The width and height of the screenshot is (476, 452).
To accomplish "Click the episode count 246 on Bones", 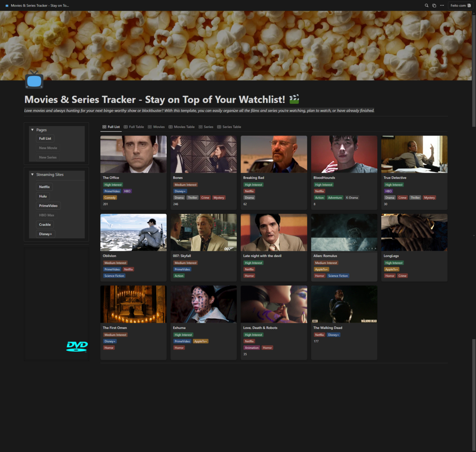I will 175,204.
